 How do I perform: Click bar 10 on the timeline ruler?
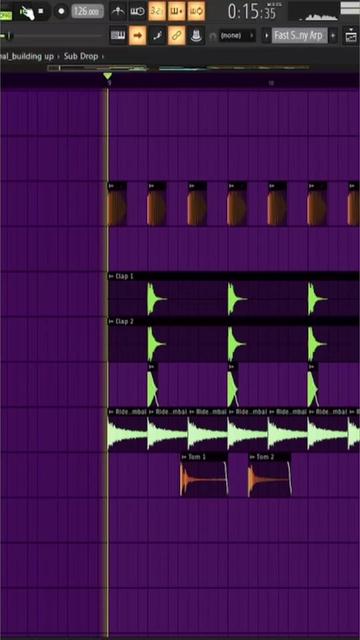pyautogui.click(x=271, y=83)
